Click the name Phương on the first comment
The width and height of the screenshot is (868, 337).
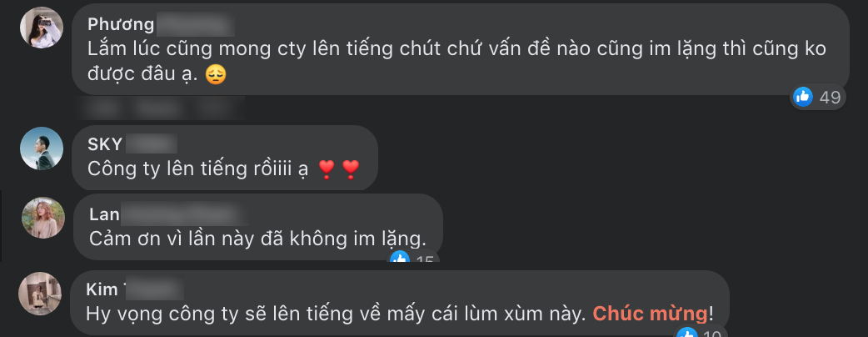121,24
